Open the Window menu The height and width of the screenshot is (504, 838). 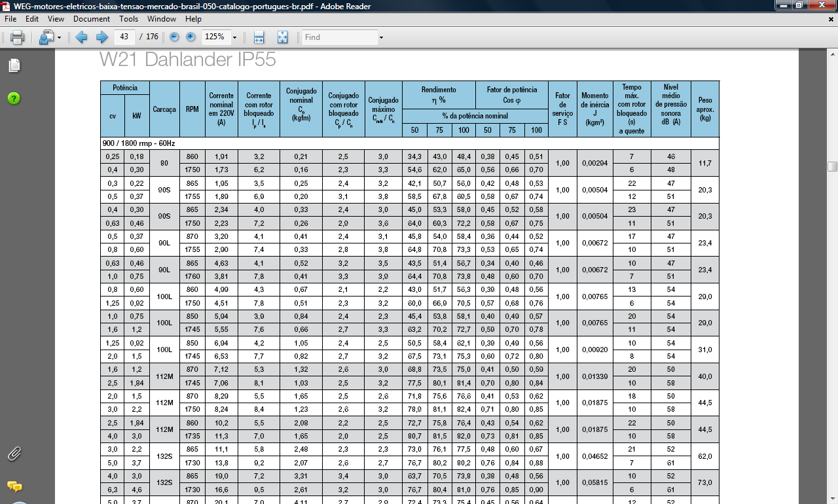click(162, 20)
